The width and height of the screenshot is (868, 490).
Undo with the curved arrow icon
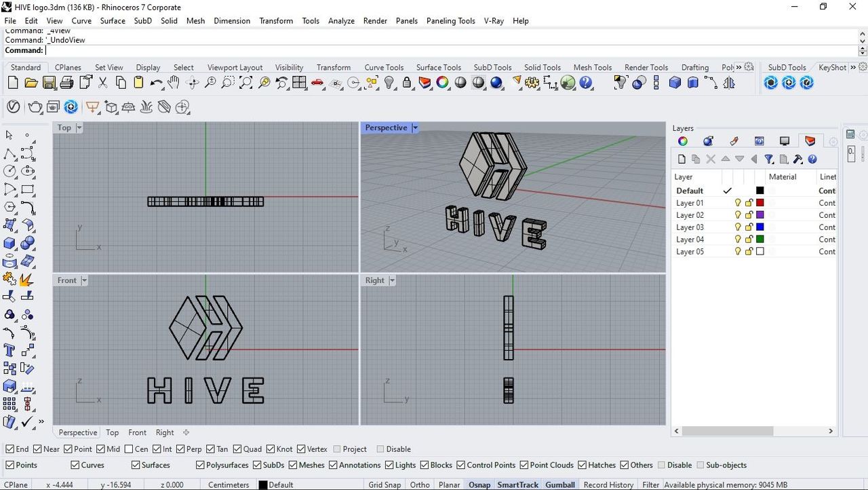pos(157,83)
